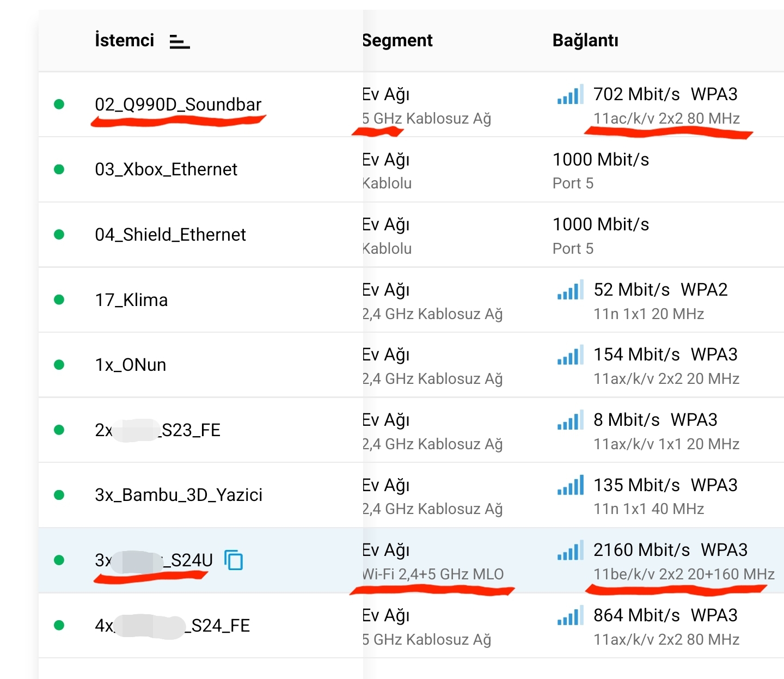Click the Bağlantı column header
The image size is (784, 679).
coord(585,40)
